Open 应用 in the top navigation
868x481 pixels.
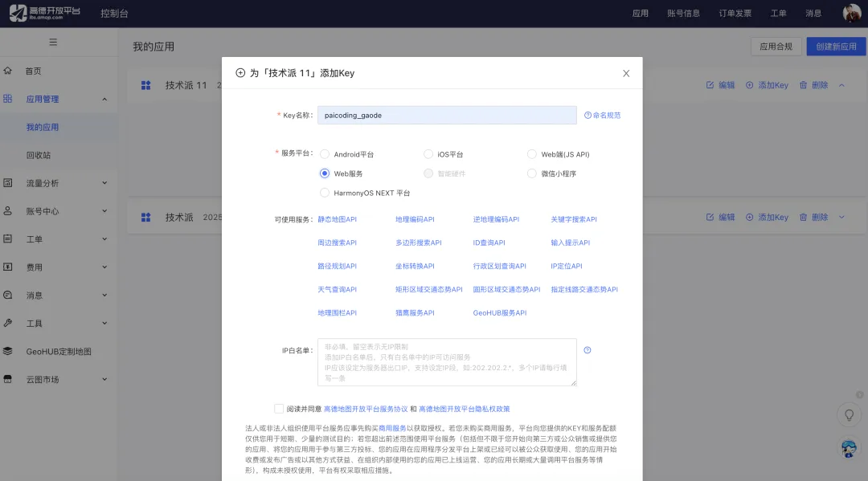tap(641, 14)
